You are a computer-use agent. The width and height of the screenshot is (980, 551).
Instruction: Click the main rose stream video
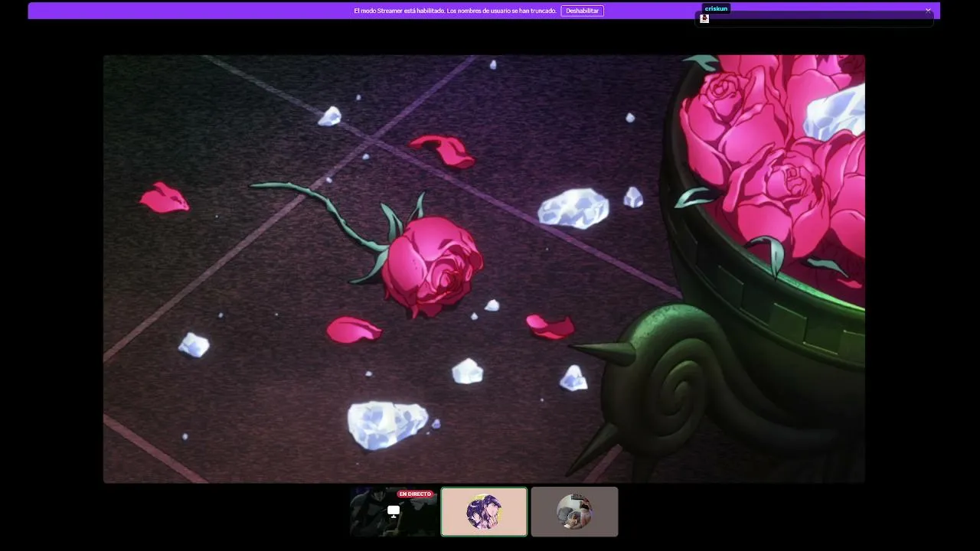pos(484,269)
